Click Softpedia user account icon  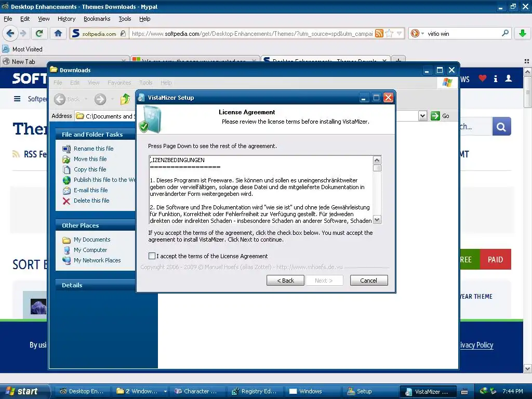tap(509, 79)
